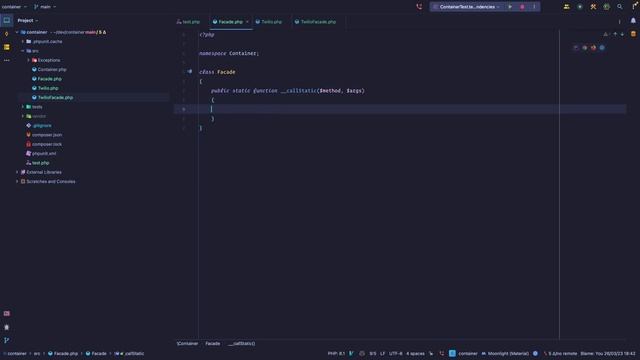
Task: Click the gutter icon beside class Facade
Action: [x=190, y=71]
